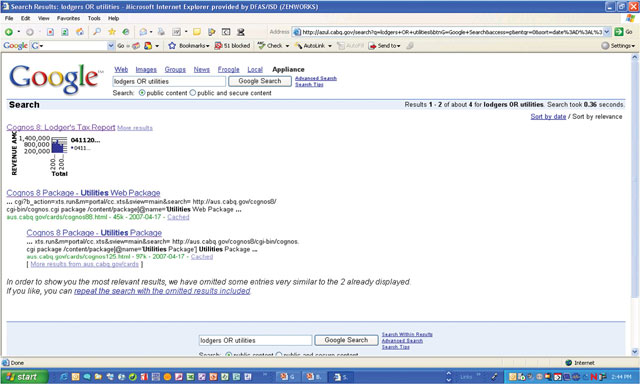Viewport: 640px width, 384px height.
Task: Click the Full Screen window icon
Action: 226,32
